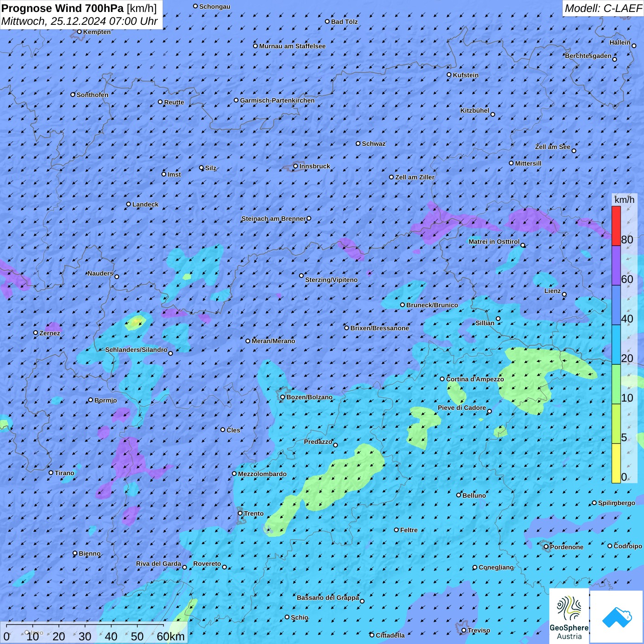Click the Rovereto city label
Screen dimensions: 644x644
pos(207,563)
